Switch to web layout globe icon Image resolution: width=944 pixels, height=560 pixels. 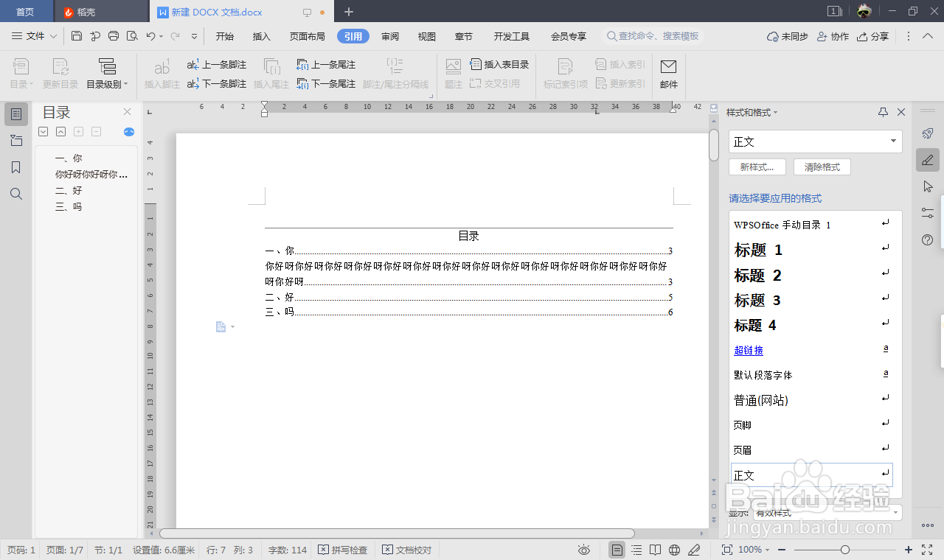click(x=674, y=550)
